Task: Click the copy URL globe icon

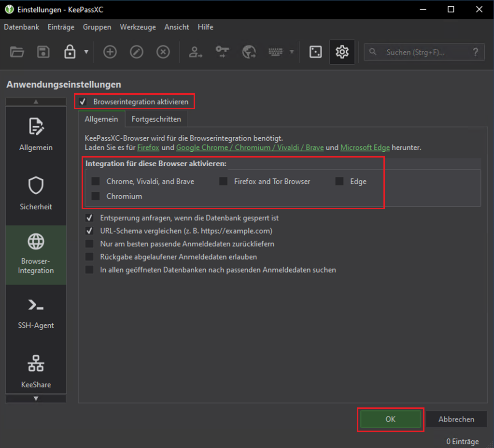Action: 249,52
